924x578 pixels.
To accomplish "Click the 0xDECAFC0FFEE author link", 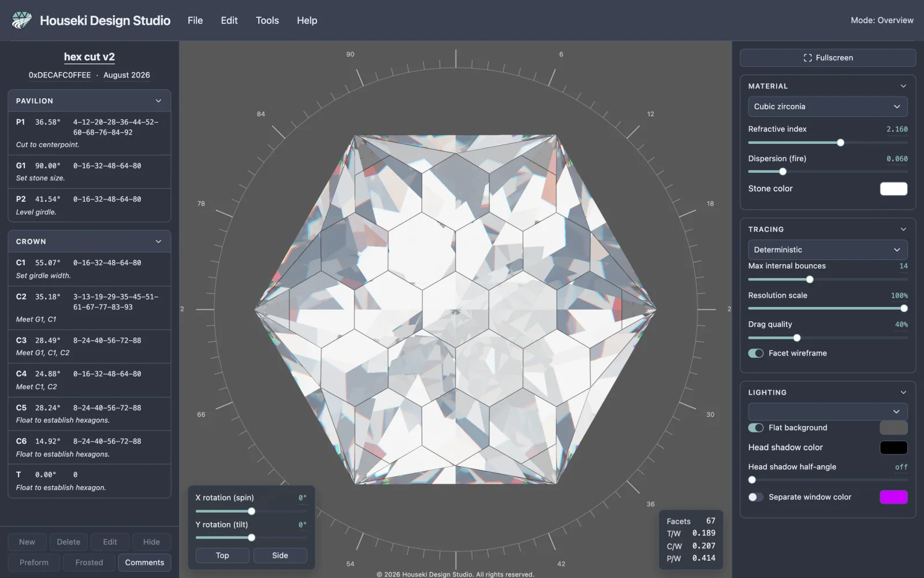I will (x=59, y=75).
